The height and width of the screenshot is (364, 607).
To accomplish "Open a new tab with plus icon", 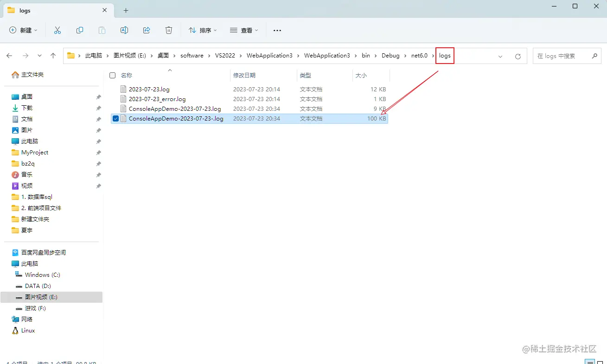I will point(126,10).
